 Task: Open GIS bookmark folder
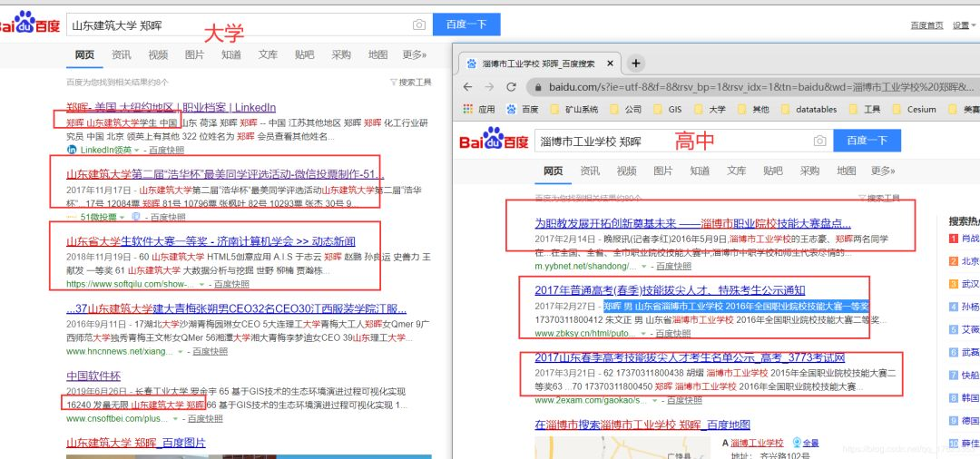pos(668,109)
